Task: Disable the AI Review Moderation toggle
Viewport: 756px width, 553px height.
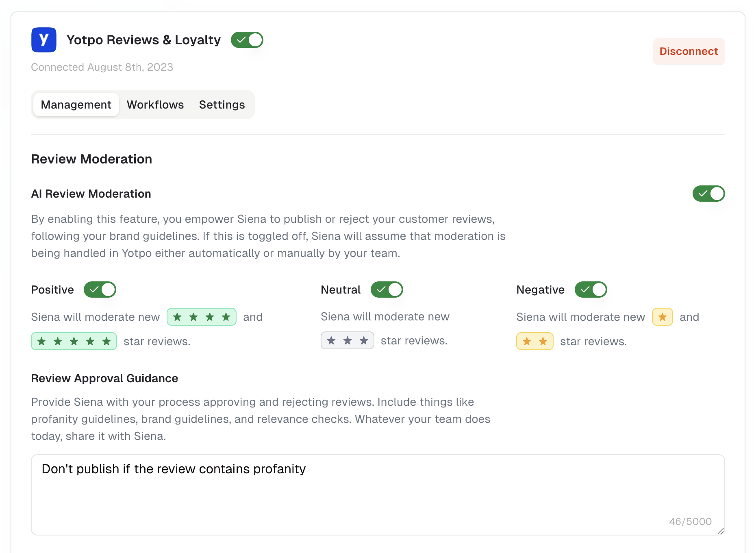Action: 709,194
